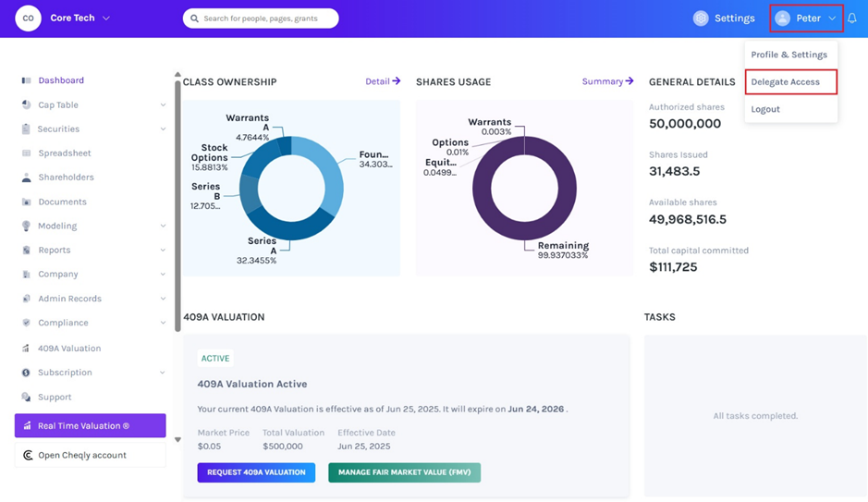The height and width of the screenshot is (502, 868).
Task: Click the Cap Table pie icon
Action: click(x=26, y=104)
